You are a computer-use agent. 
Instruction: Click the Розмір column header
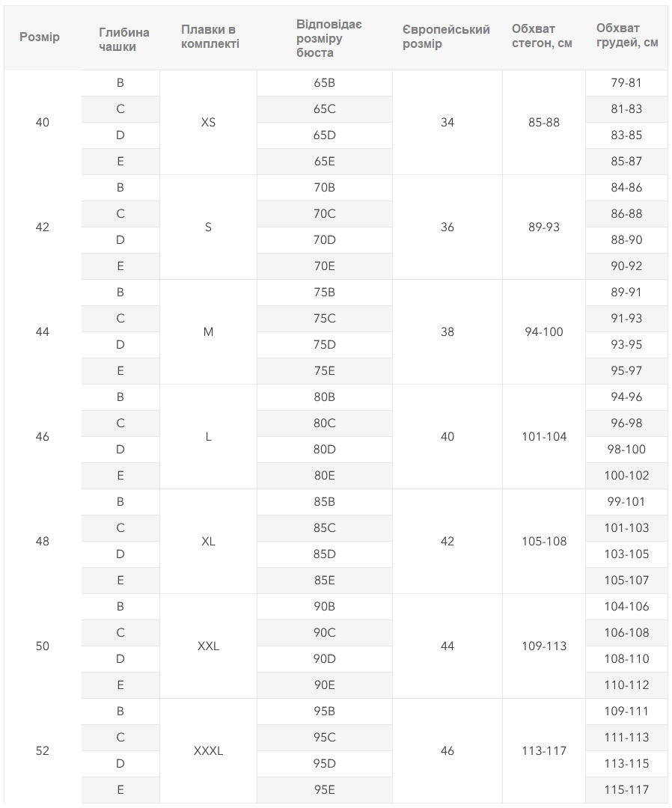pyautogui.click(x=40, y=37)
